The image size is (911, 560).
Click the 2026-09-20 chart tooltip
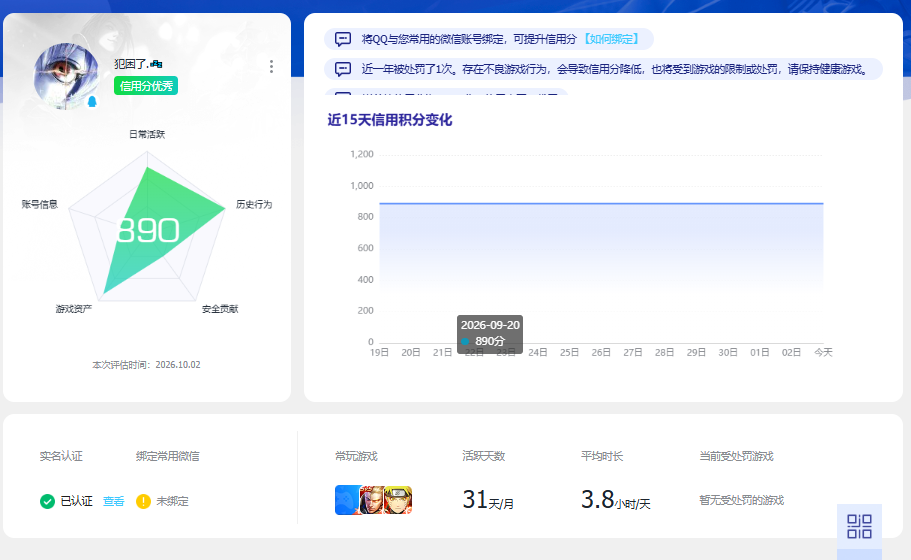pos(490,333)
